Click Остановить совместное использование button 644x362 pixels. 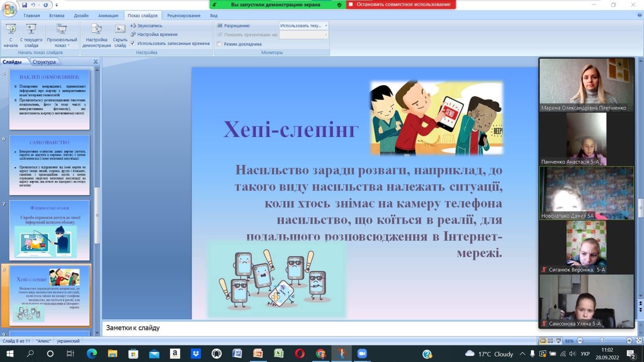[401, 4]
